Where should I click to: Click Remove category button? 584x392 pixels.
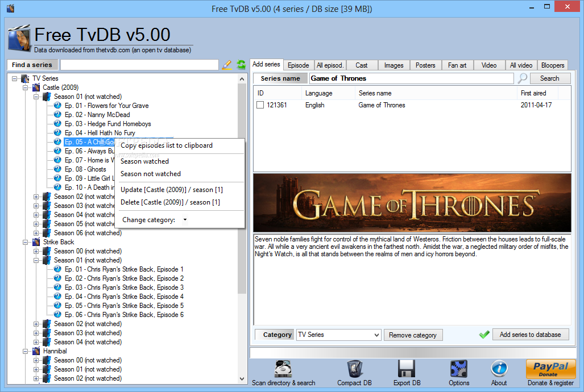413,335
